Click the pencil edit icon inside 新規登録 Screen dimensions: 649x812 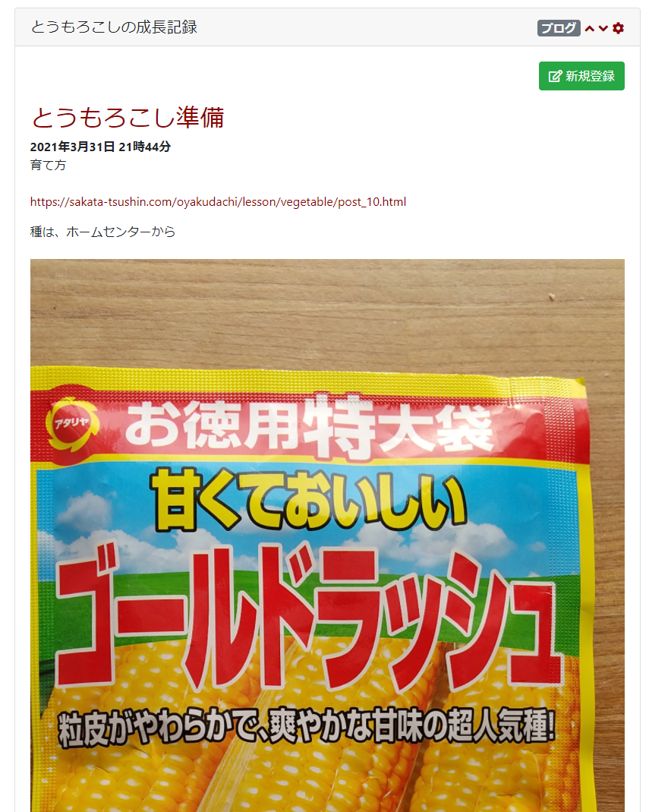coord(555,76)
